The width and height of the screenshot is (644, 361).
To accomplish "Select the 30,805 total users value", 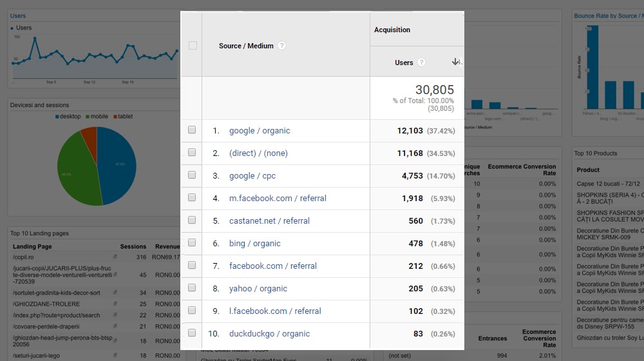I will (x=435, y=90).
